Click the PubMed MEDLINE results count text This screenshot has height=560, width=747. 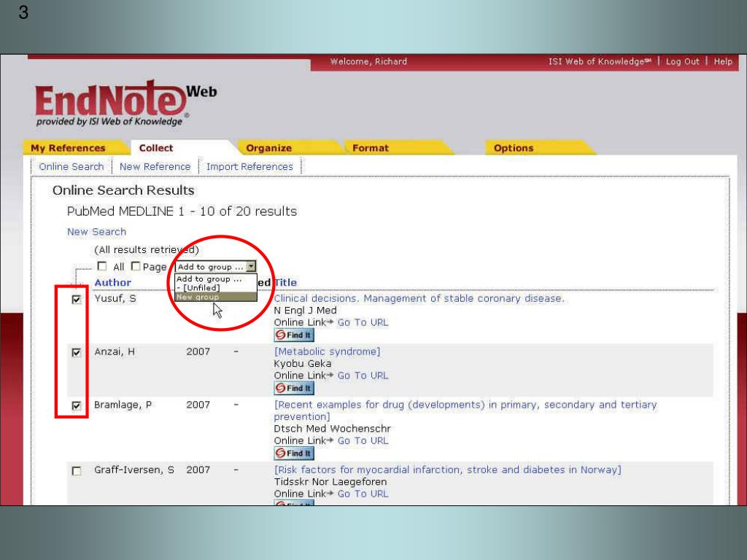point(182,211)
